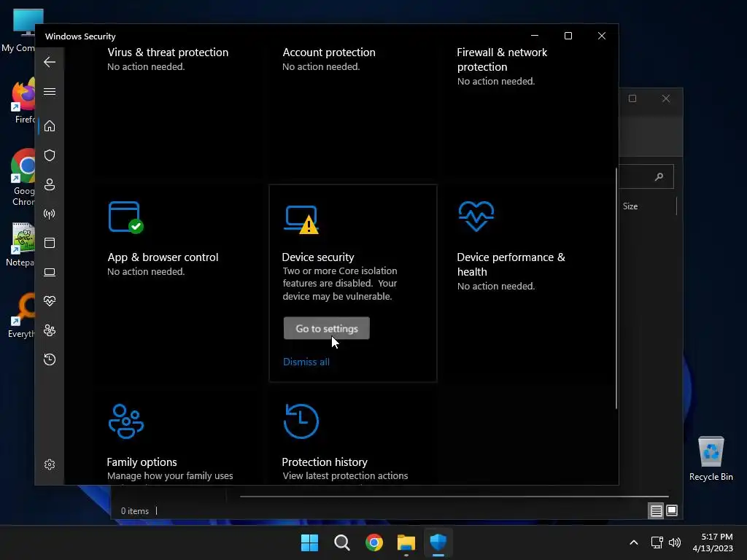The width and height of the screenshot is (747, 560).
Task: Click the Device performance & health heart icon
Action: pyautogui.click(x=476, y=216)
